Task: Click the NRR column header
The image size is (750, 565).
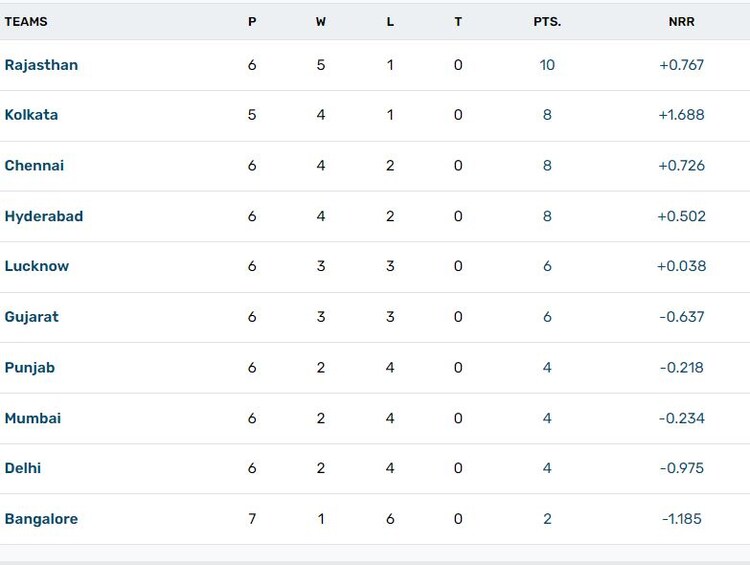Action: pos(681,21)
